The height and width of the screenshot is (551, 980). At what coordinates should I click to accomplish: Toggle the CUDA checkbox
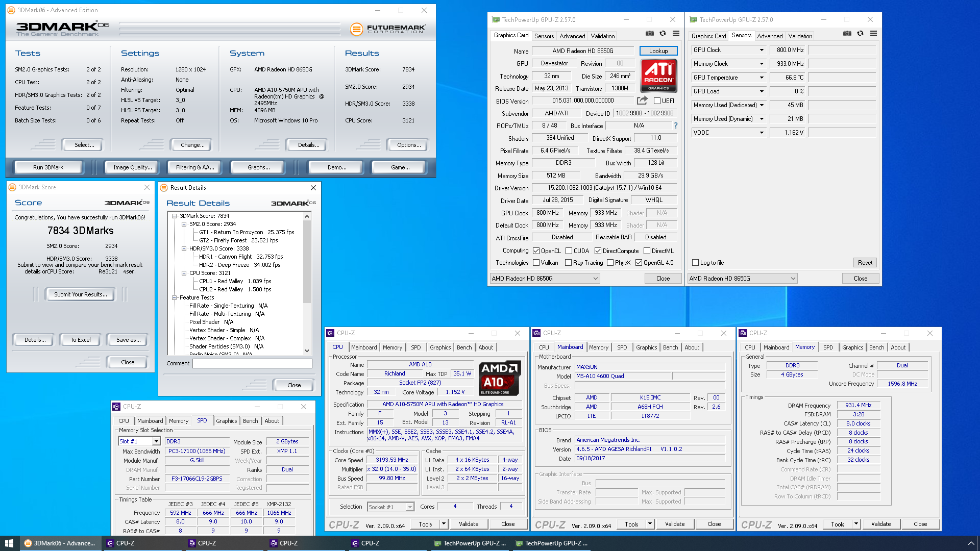(569, 251)
